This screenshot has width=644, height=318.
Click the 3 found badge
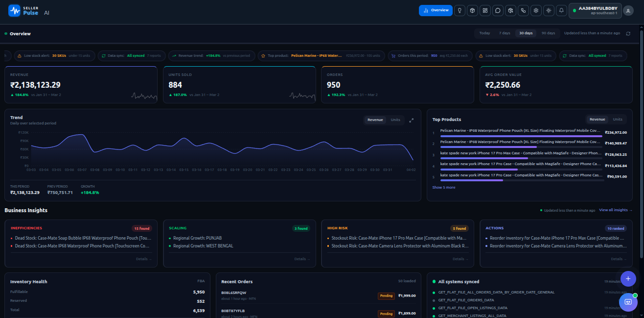[x=301, y=228]
